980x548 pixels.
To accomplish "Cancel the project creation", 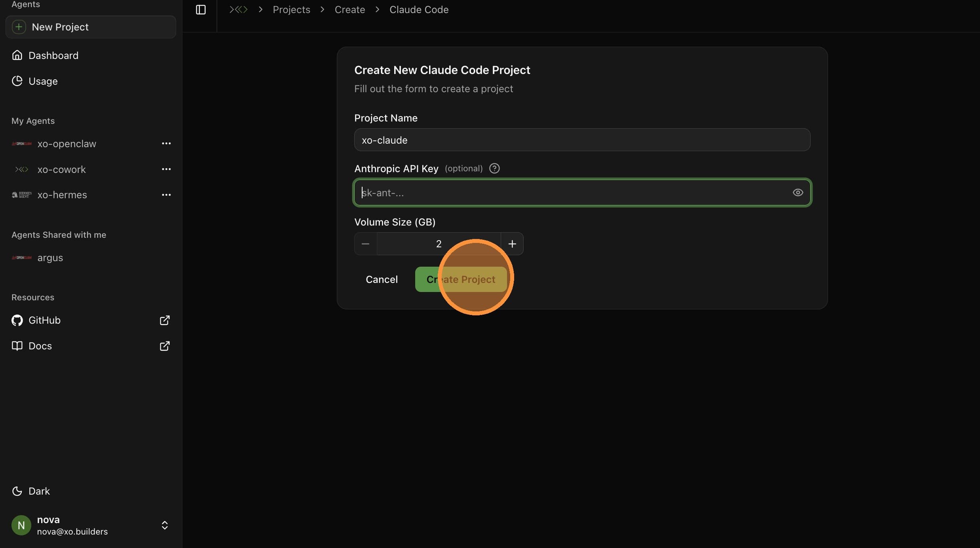I will (382, 279).
